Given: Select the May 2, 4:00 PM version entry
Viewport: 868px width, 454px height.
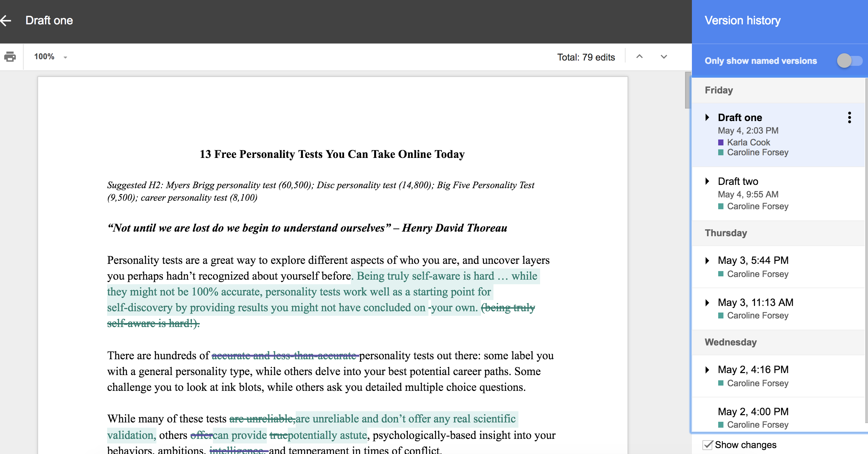Looking at the screenshot, I should (775, 412).
